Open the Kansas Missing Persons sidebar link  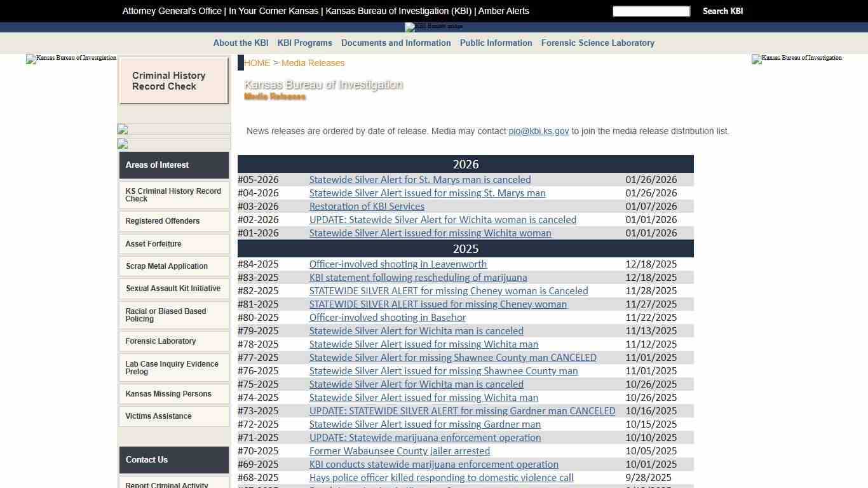(168, 394)
